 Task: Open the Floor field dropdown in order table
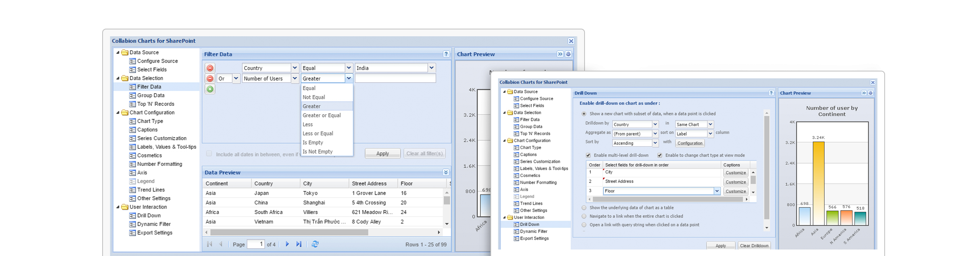tap(717, 191)
